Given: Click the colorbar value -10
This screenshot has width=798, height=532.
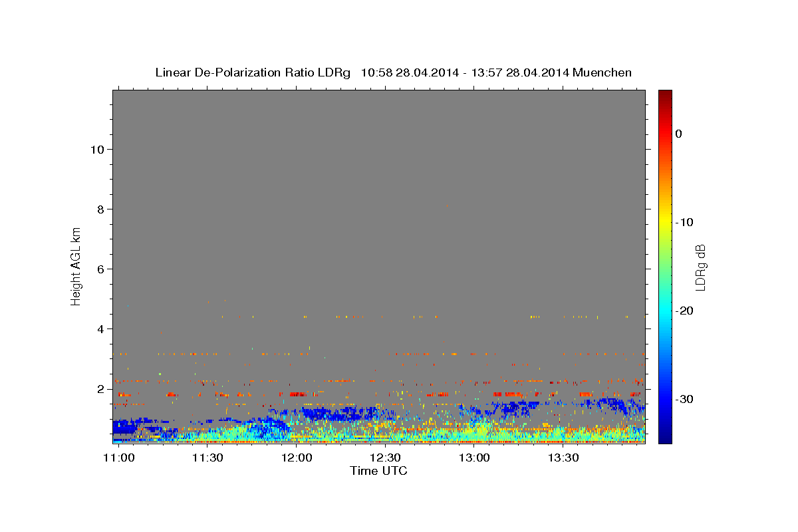Looking at the screenshot, I should 686,222.
